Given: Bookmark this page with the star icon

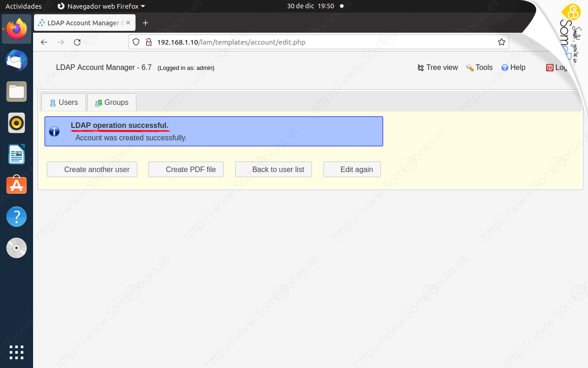Looking at the screenshot, I should pos(501,42).
